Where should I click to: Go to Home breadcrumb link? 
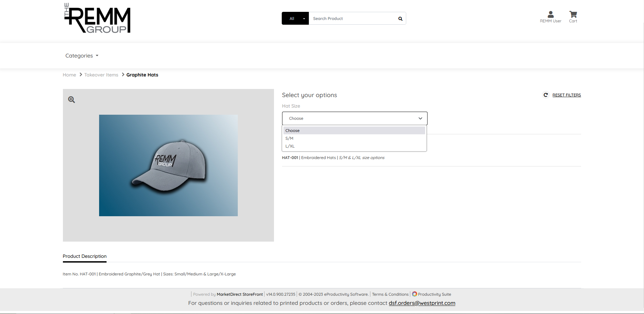(69, 75)
